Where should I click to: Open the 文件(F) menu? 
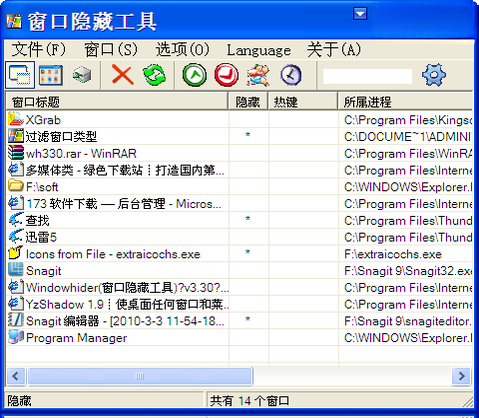point(39,50)
